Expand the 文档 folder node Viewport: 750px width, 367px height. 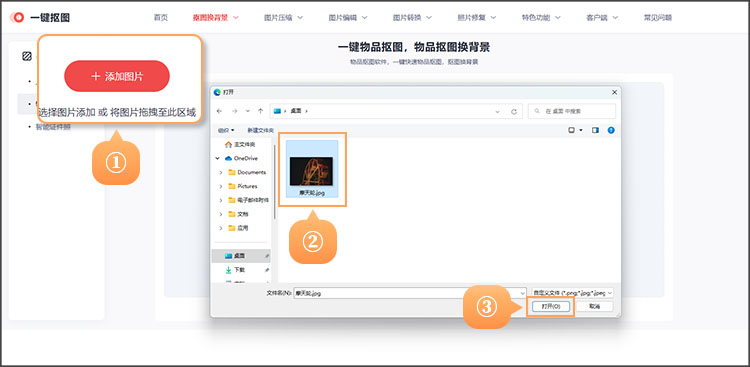pyautogui.click(x=221, y=214)
